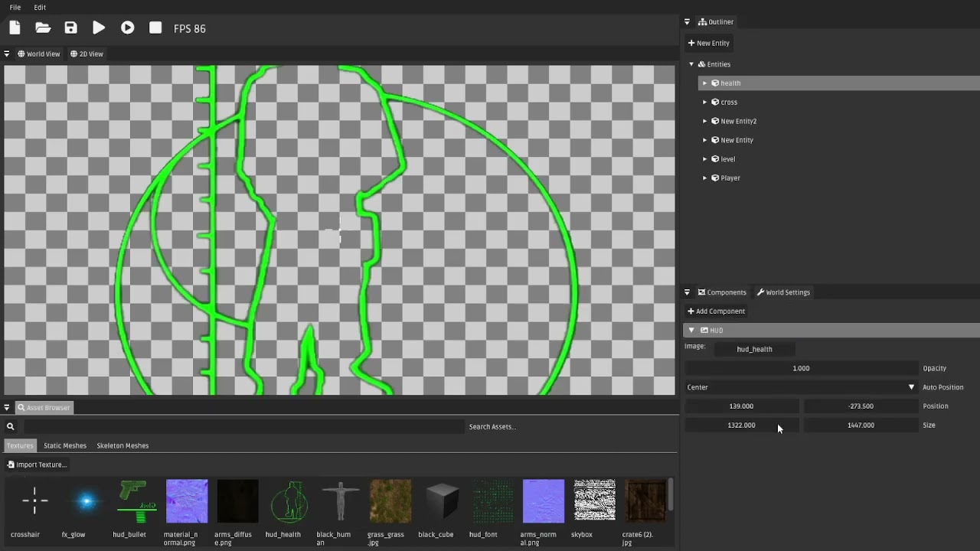Expand the health entity

(x=705, y=83)
